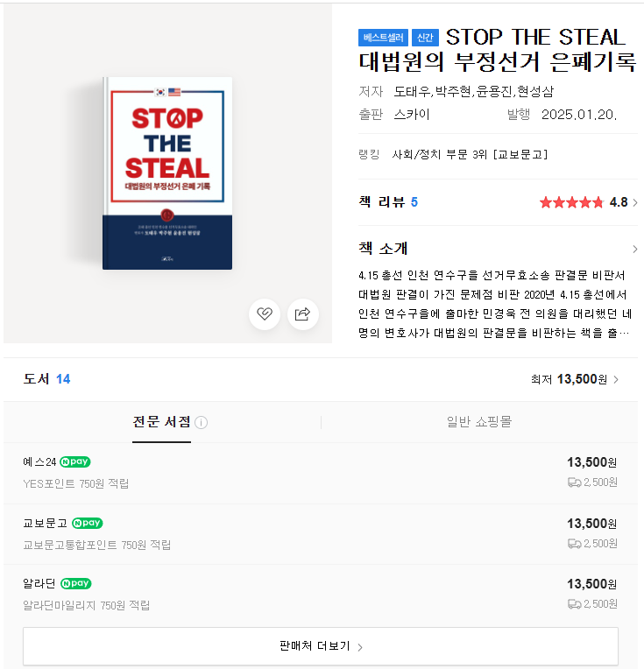Select the 전문 서점 tab
The image size is (644, 669).
tap(161, 422)
